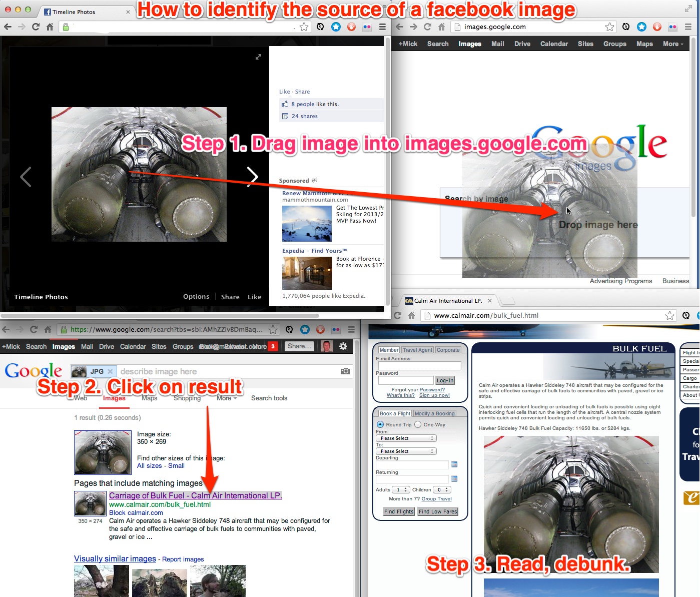Screen dimensions: 700x597
Task: Open Adults count dropdown
Action: coord(401,490)
